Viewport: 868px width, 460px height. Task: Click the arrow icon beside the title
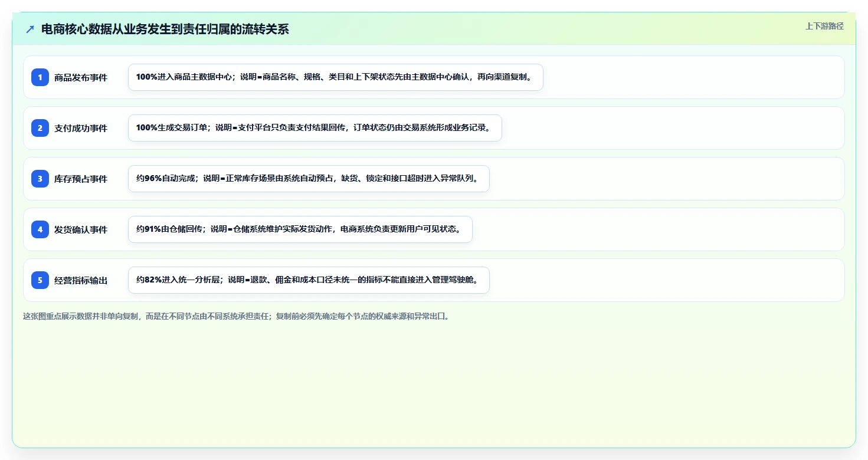coord(30,29)
